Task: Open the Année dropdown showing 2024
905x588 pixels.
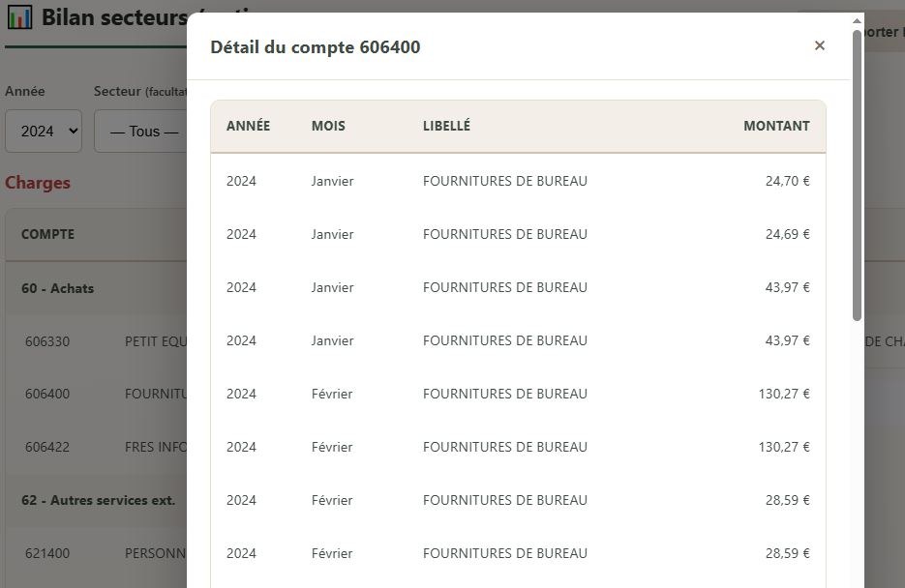Action: click(x=44, y=131)
